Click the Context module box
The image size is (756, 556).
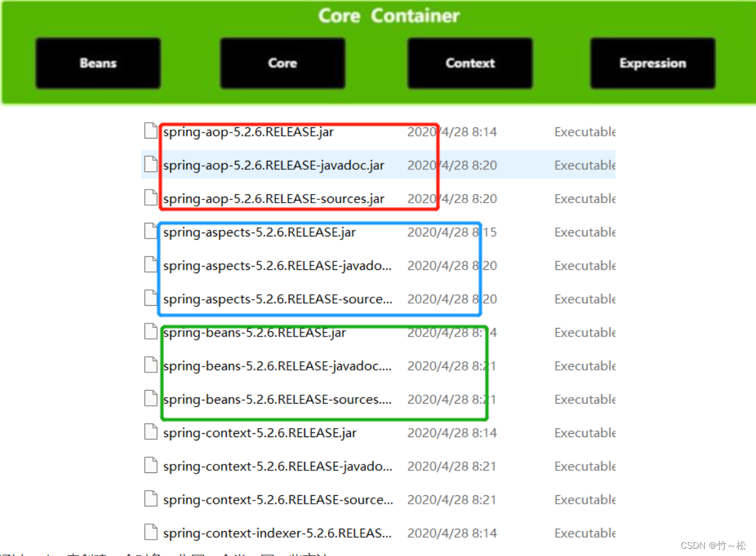pos(470,63)
